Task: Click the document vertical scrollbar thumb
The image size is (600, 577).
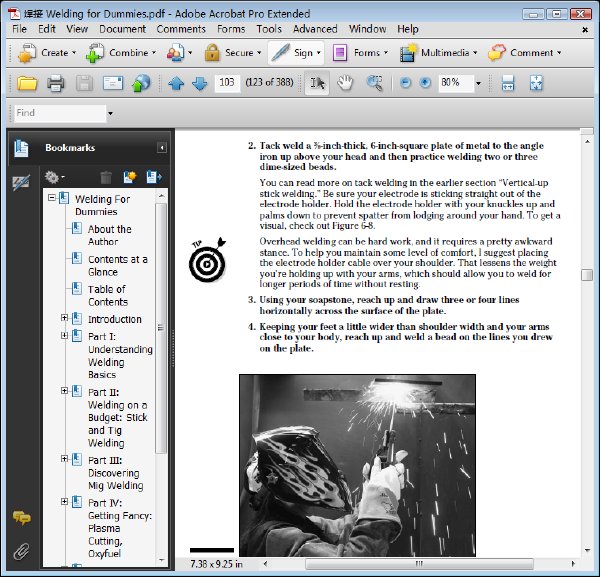Action: coord(587,275)
